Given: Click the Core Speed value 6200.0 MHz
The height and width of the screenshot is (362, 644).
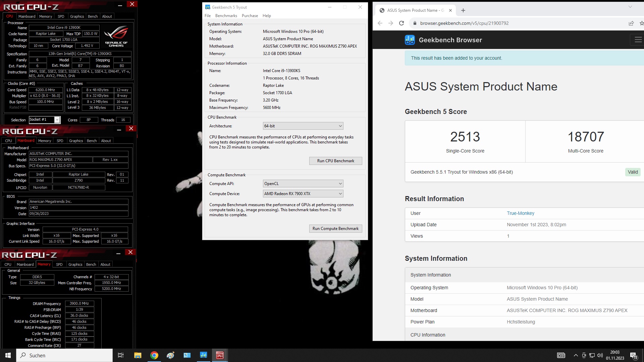Looking at the screenshot, I should click(46, 90).
